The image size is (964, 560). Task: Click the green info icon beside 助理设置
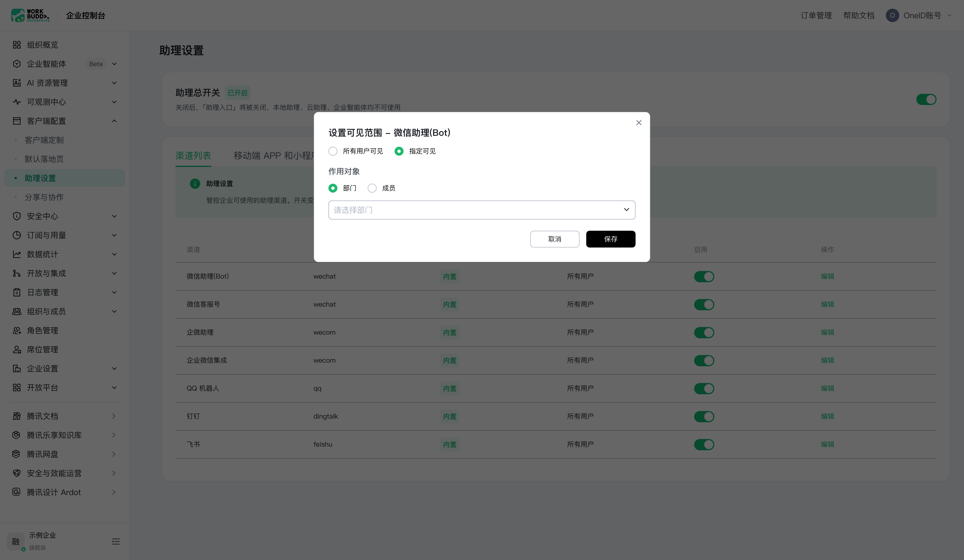click(x=195, y=183)
